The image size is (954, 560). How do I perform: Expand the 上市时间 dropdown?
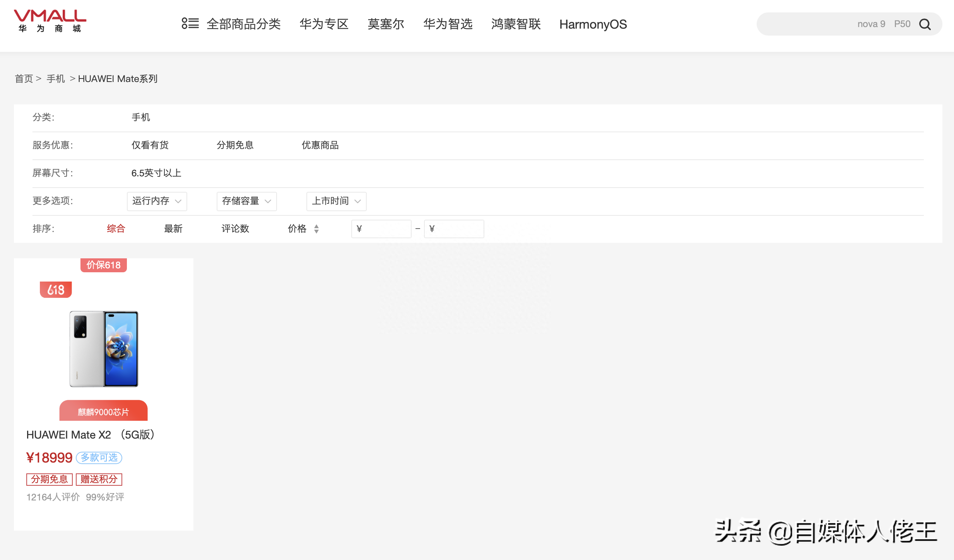(336, 201)
